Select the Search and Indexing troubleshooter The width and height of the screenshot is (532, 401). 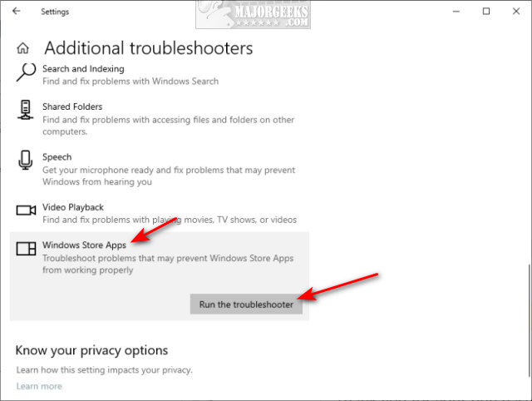(x=83, y=69)
